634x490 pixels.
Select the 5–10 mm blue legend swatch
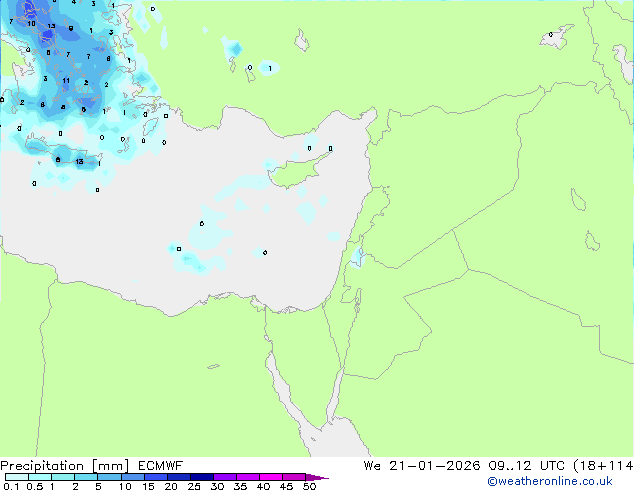(x=109, y=477)
